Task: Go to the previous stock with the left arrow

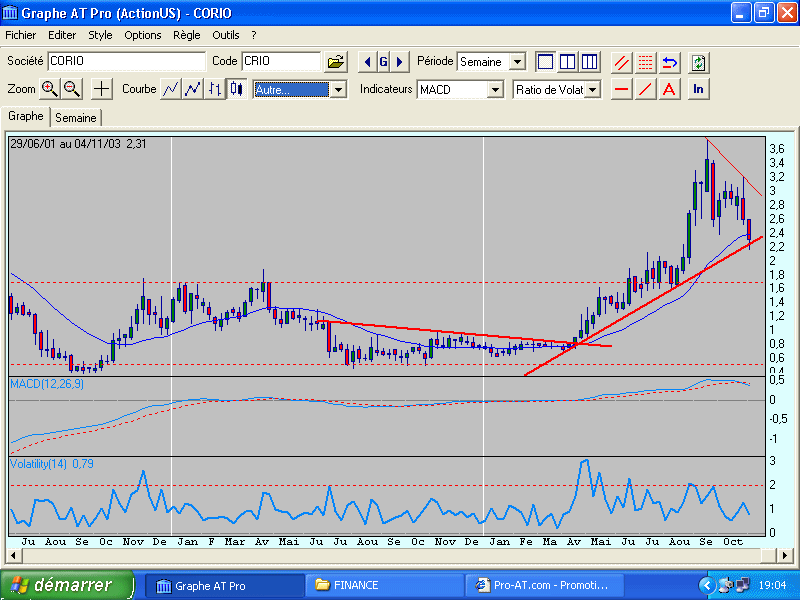Action: click(367, 62)
